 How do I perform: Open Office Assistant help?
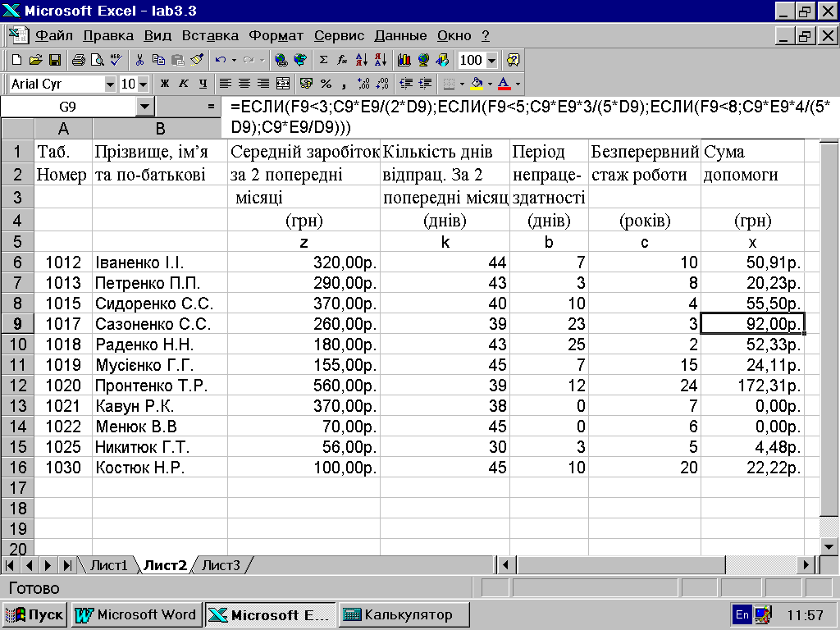514,60
